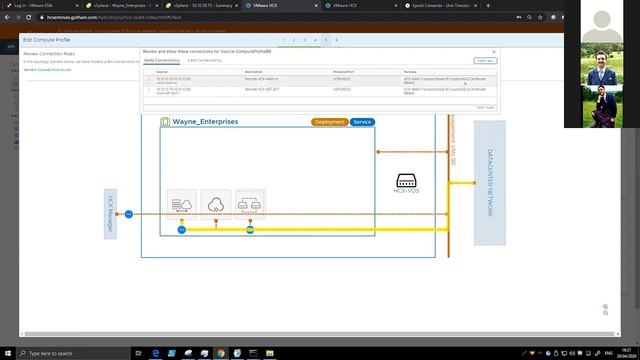
Task: Click the orange Deployment badge
Action: [x=329, y=122]
